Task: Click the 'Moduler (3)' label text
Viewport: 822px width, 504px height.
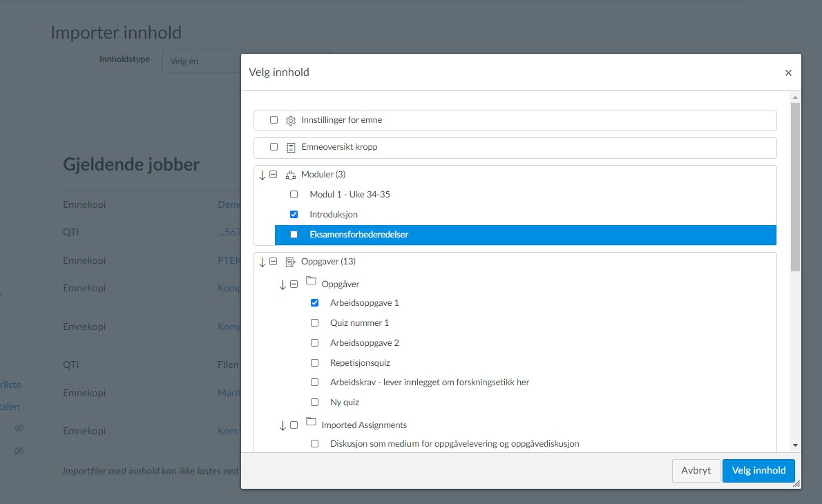Action: (323, 175)
